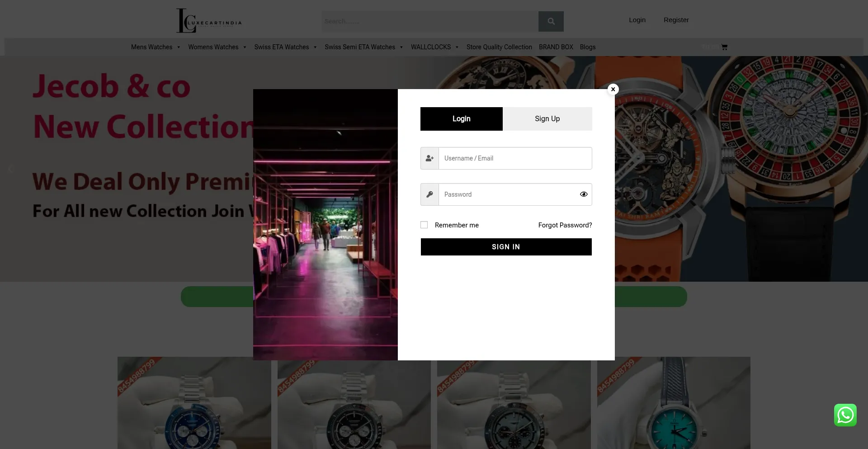
Task: Open the light blue chronograph product
Action: tap(514, 403)
